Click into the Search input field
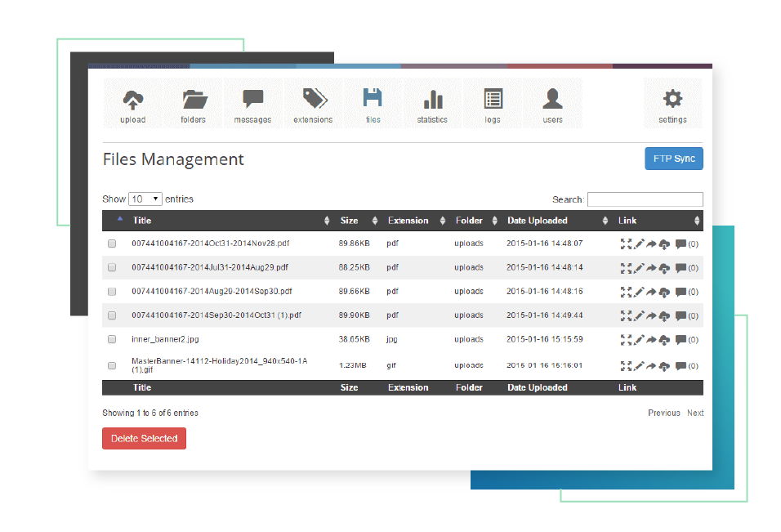 (x=645, y=199)
